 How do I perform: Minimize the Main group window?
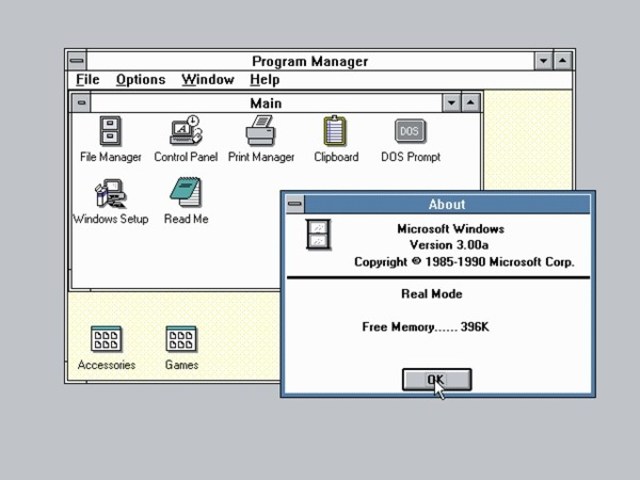pyautogui.click(x=451, y=102)
